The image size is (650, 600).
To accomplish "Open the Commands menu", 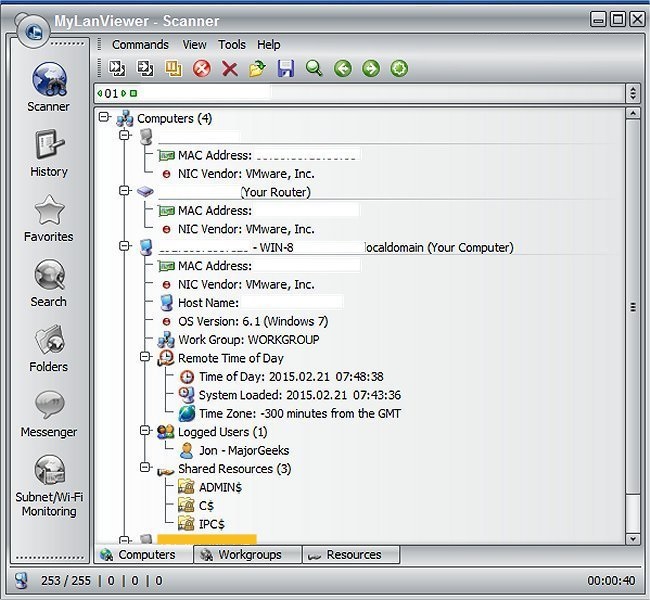I will 140,45.
